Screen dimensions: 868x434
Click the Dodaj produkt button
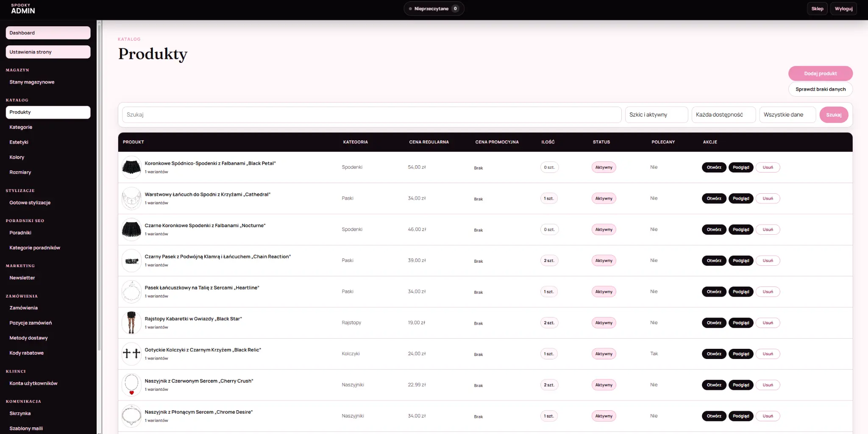coord(821,73)
